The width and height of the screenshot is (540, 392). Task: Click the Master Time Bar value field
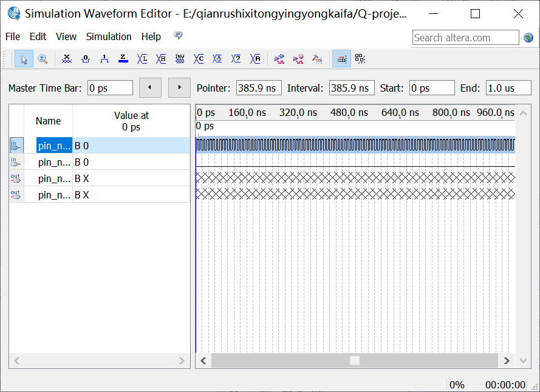110,88
